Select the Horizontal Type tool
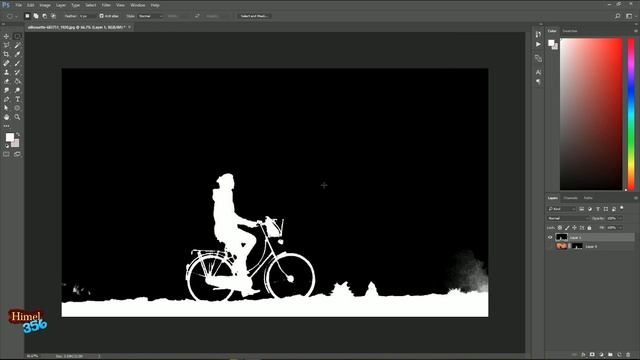The image size is (640, 360). pyautogui.click(x=17, y=99)
